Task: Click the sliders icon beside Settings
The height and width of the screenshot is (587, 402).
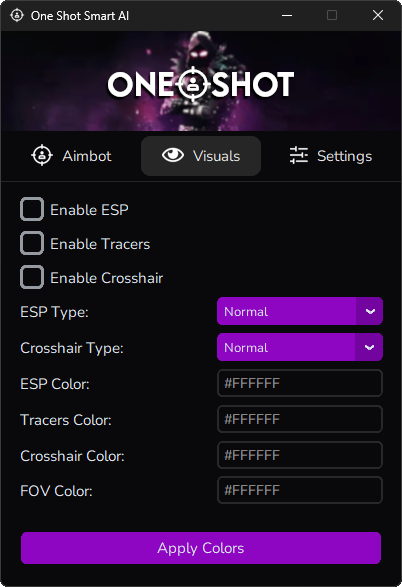Action: [299, 155]
